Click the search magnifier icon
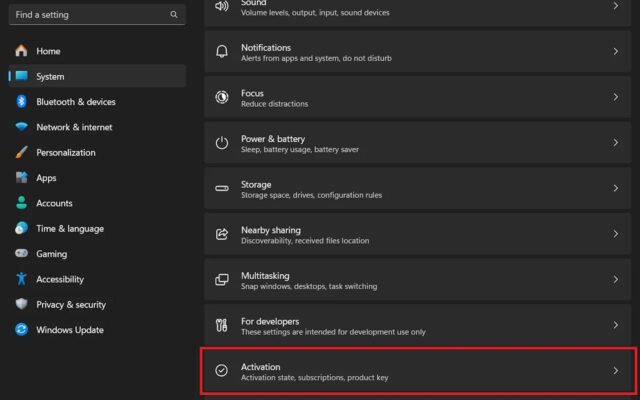The width and height of the screenshot is (640, 400). [x=174, y=15]
